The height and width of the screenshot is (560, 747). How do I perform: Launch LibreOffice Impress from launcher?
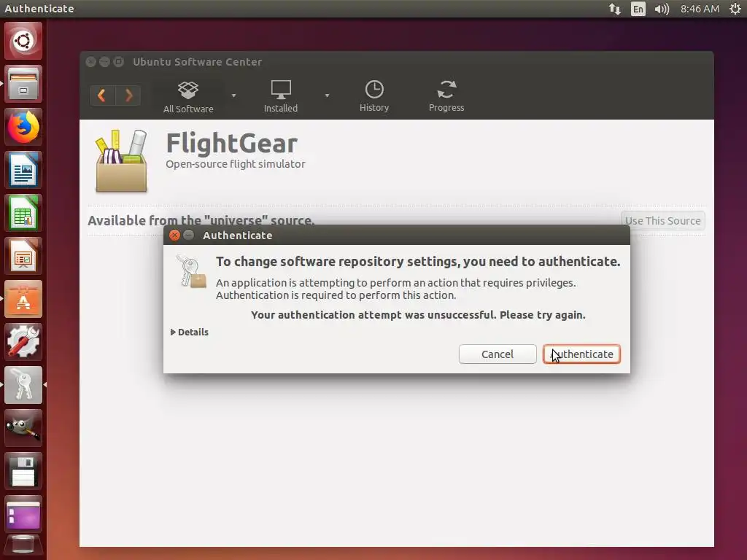pos(23,256)
